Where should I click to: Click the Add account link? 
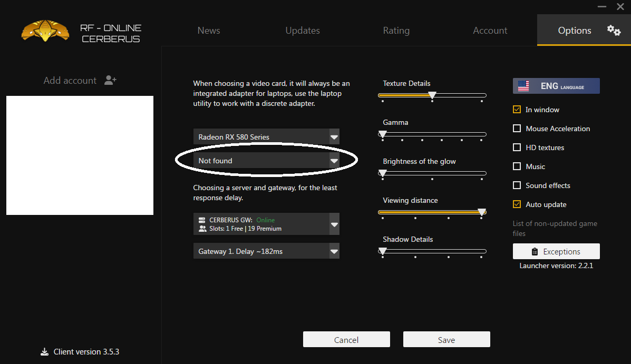[70, 81]
